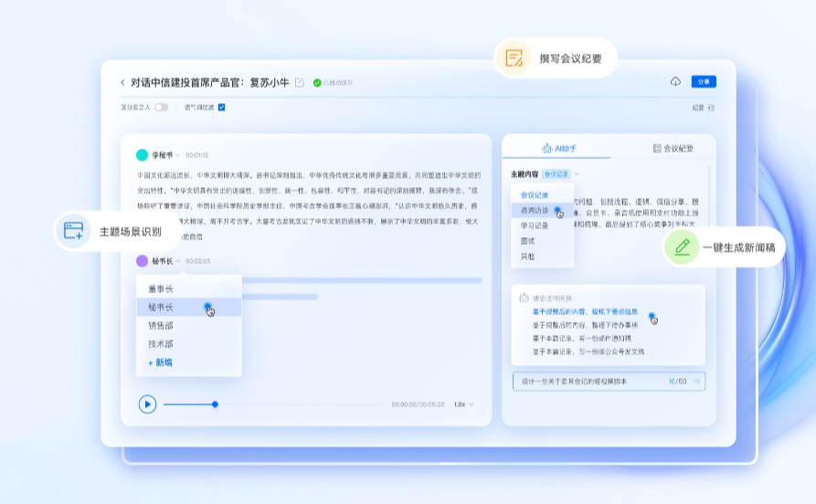Screen dimensions: 816x504
Task: Open the 1.0x playback speed dropdown
Action: pyautogui.click(x=463, y=404)
